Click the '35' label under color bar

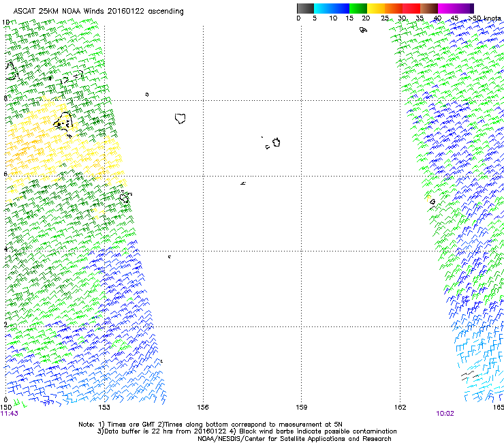(420, 18)
